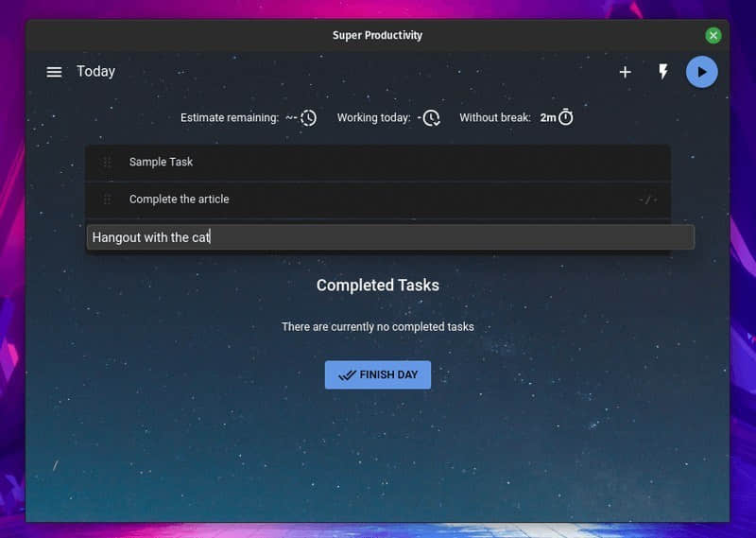Click the Today page title

point(96,72)
